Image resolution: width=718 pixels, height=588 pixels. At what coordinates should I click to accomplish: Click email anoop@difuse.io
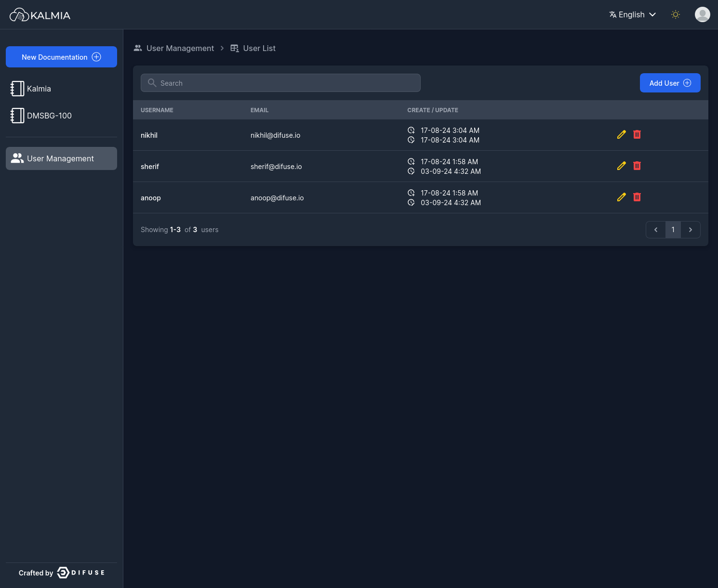277,198
